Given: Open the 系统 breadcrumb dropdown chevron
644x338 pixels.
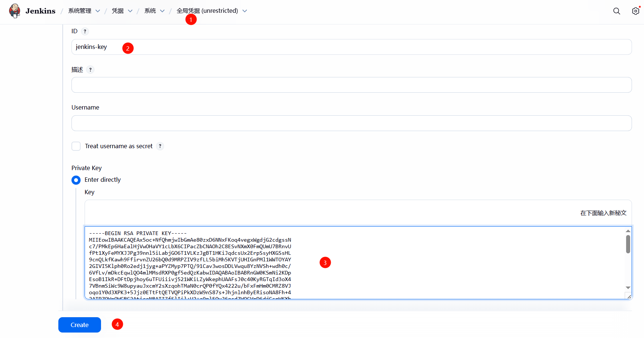Looking at the screenshot, I should click(162, 11).
